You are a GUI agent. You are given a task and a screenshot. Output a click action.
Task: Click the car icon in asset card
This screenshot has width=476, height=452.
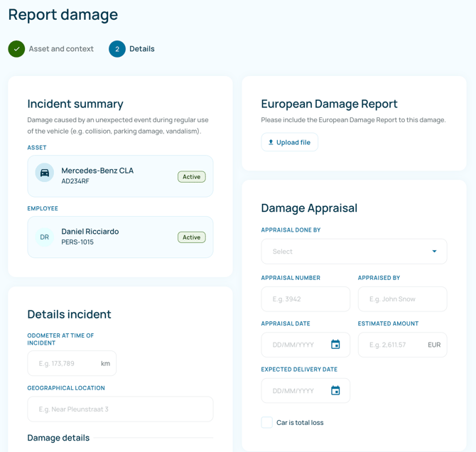click(45, 173)
